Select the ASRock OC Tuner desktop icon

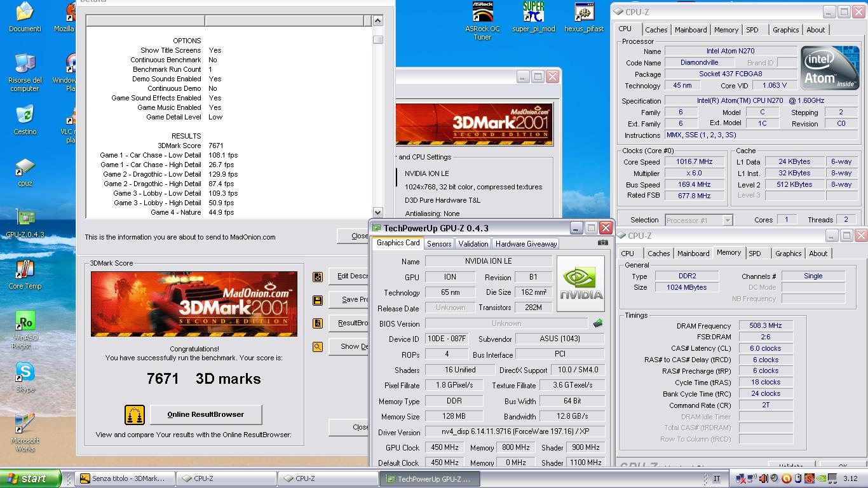click(x=482, y=20)
